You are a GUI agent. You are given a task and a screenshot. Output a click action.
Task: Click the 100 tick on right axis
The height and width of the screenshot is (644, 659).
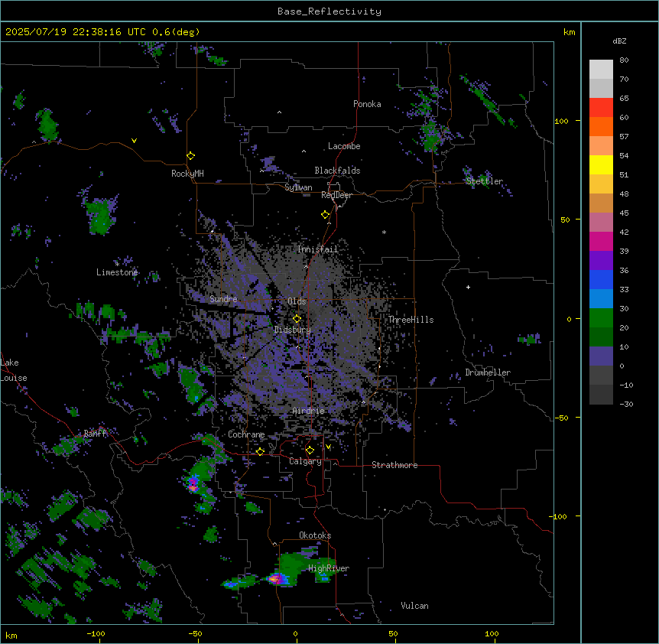point(561,121)
